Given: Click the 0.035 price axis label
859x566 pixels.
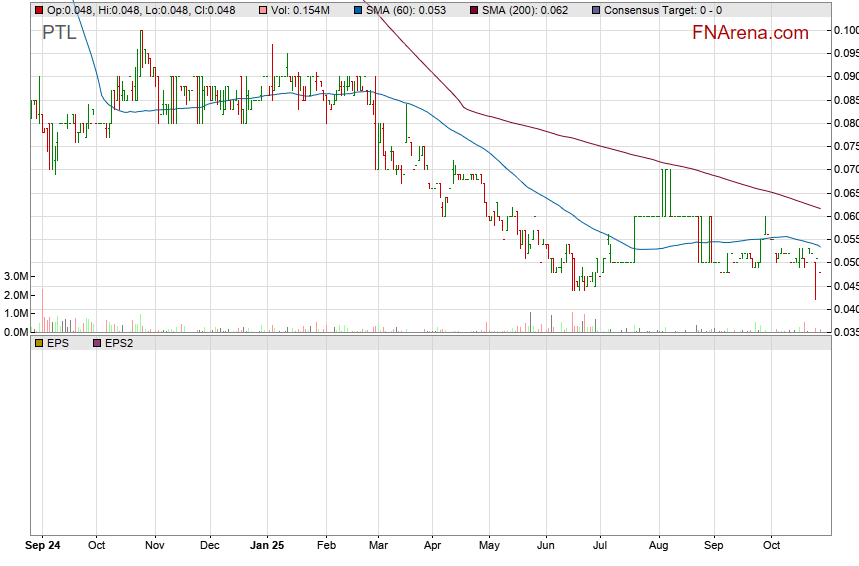Looking at the screenshot, I should [x=845, y=332].
